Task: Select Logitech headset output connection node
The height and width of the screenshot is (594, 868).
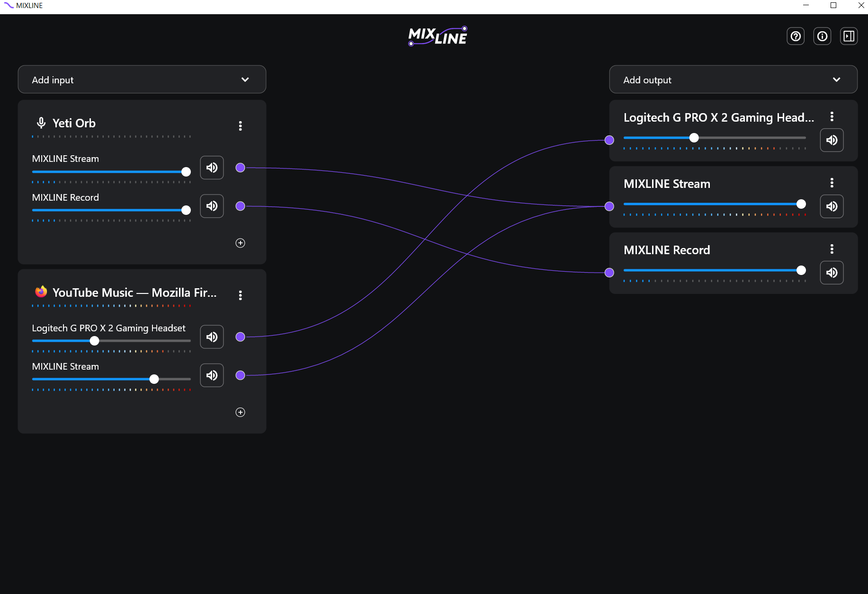Action: coord(609,140)
